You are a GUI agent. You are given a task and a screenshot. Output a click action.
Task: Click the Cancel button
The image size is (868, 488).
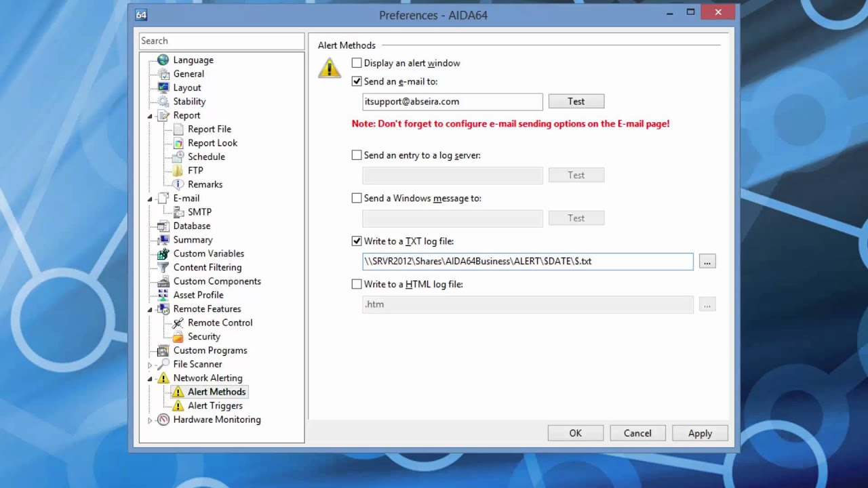tap(637, 433)
